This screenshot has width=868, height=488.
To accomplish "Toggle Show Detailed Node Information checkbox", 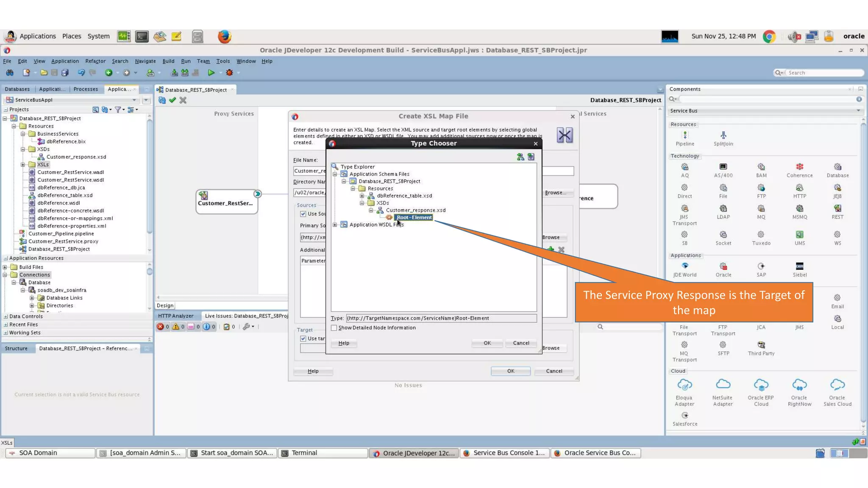I will click(334, 328).
